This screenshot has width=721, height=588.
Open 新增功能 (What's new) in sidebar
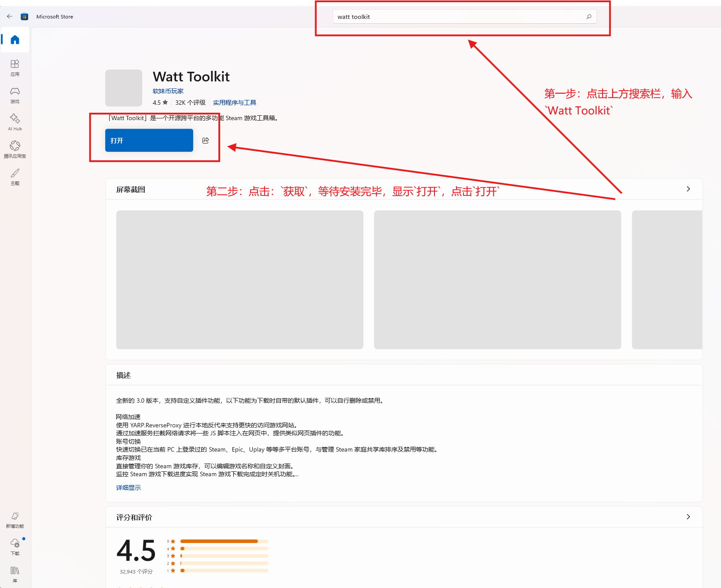(15, 519)
